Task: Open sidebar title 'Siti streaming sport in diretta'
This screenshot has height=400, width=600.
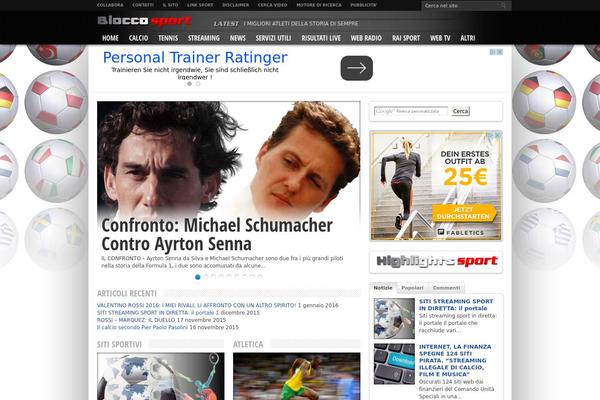Action: coord(456,305)
